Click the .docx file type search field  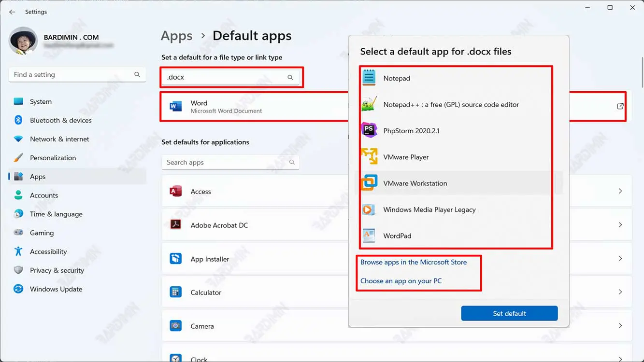230,77
